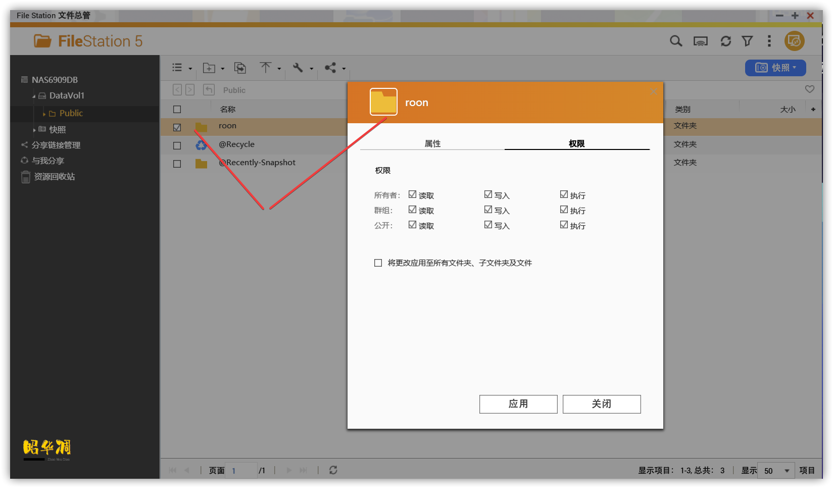Image resolution: width=833 pixels, height=504 pixels.
Task: Switch to the 属性 properties tab
Action: pyautogui.click(x=432, y=143)
